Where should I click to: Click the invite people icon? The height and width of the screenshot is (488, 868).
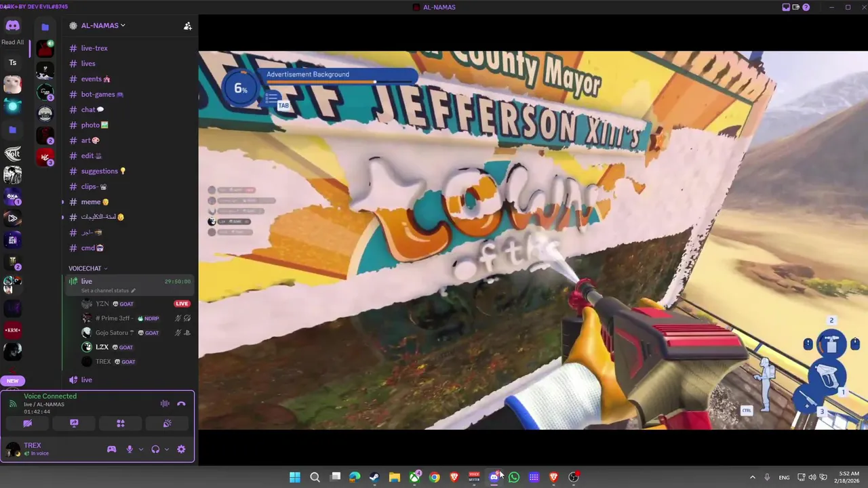[188, 26]
